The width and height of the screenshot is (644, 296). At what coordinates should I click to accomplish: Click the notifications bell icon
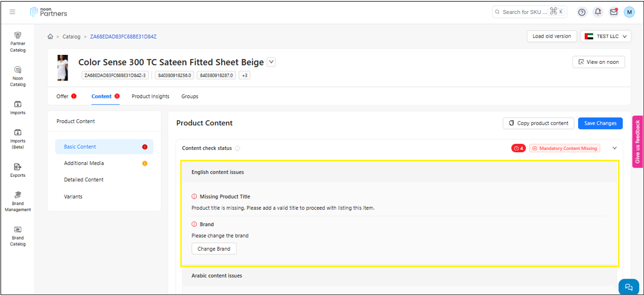pos(598,12)
